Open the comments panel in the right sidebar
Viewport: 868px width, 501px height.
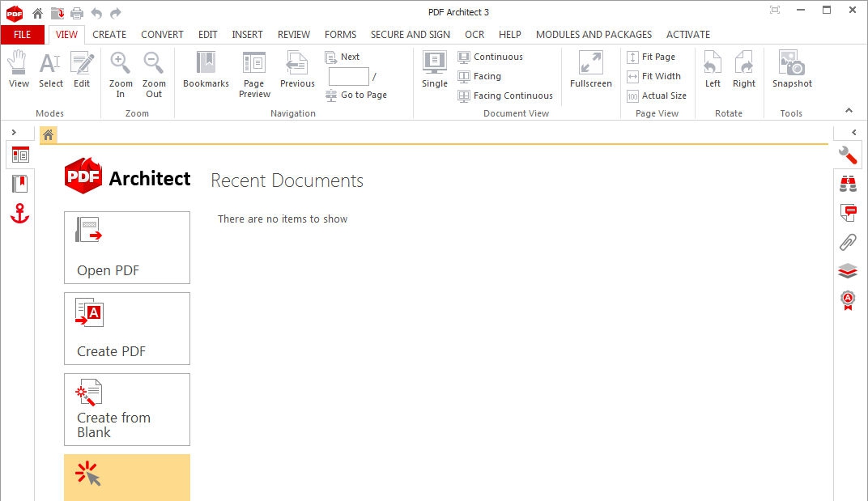coord(848,212)
